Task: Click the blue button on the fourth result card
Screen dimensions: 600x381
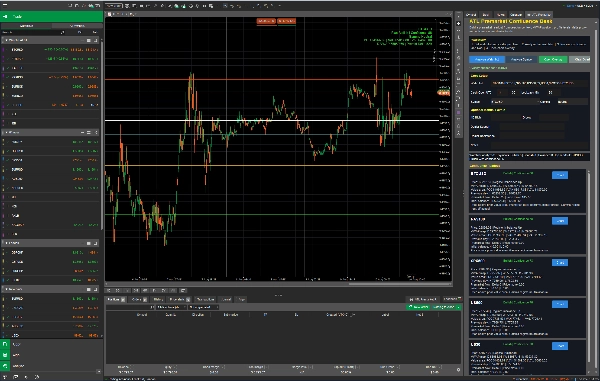Action: (x=560, y=304)
